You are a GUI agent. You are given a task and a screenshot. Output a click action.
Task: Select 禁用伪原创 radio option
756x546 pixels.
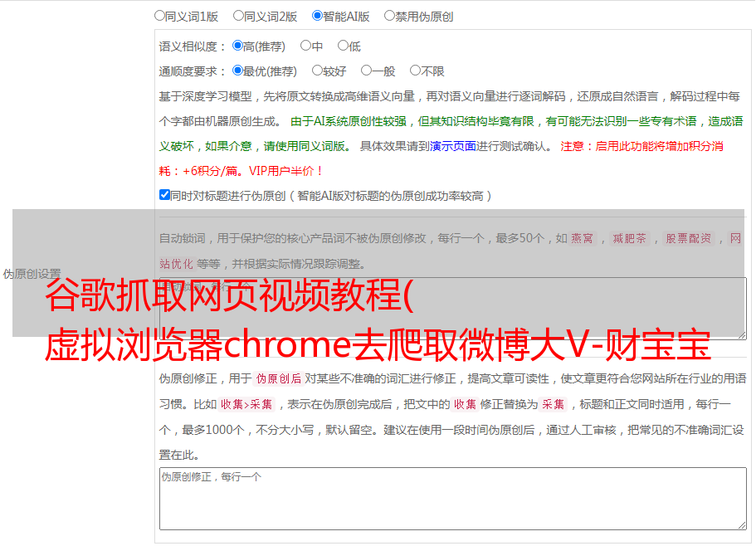(389, 16)
